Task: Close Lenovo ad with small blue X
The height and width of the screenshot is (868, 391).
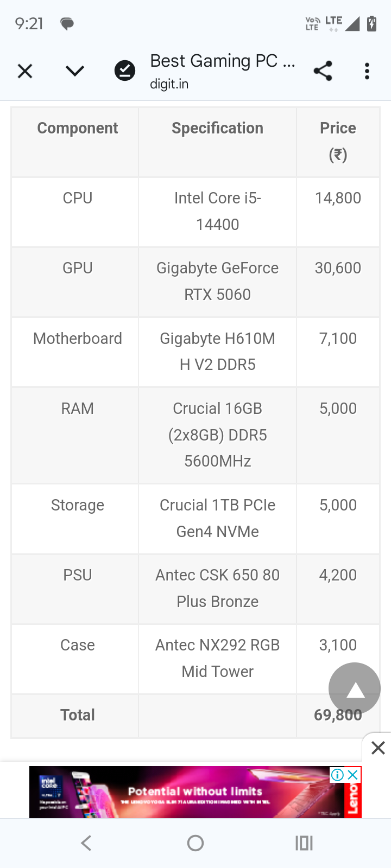Action: point(353,775)
